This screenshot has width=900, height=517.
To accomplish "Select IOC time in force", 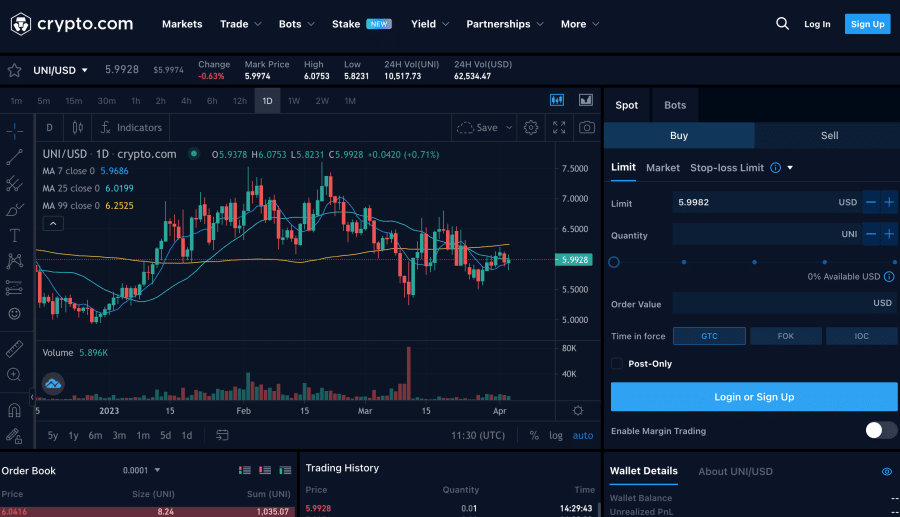I will [862, 336].
